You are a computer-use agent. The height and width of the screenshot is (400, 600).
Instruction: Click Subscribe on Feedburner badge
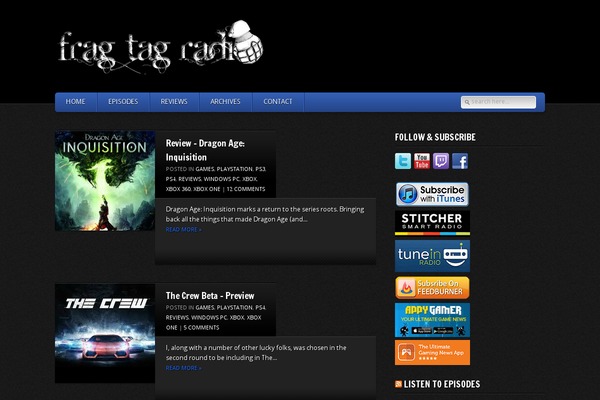tap(432, 287)
